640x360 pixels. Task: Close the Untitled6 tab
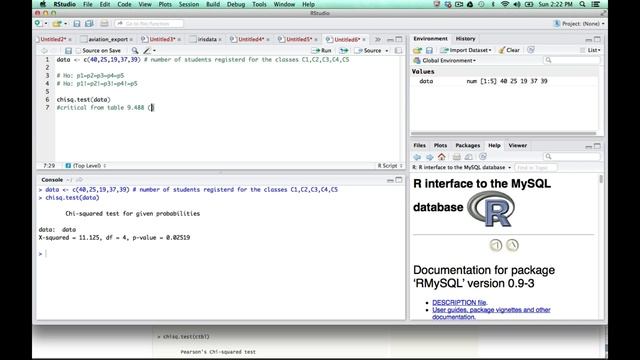364,40
